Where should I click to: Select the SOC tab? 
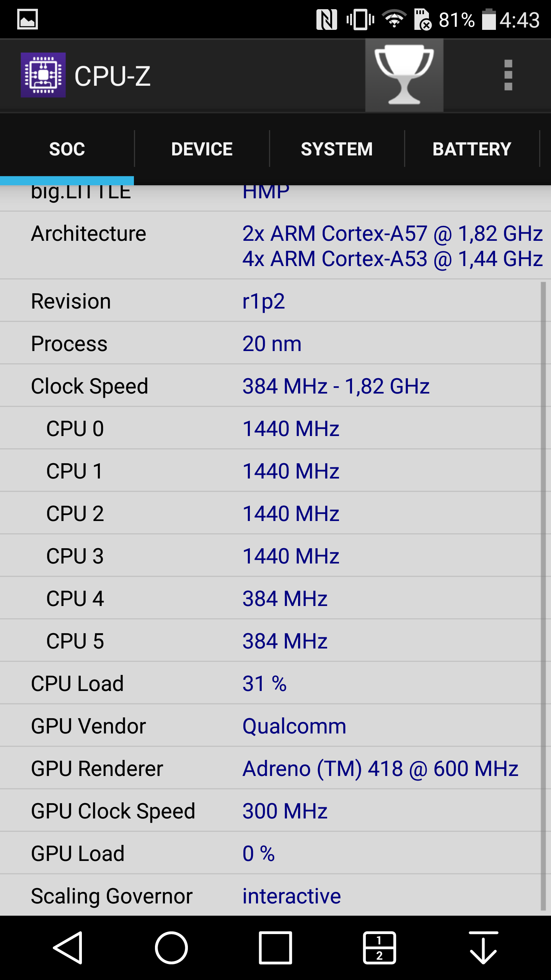coord(67,149)
